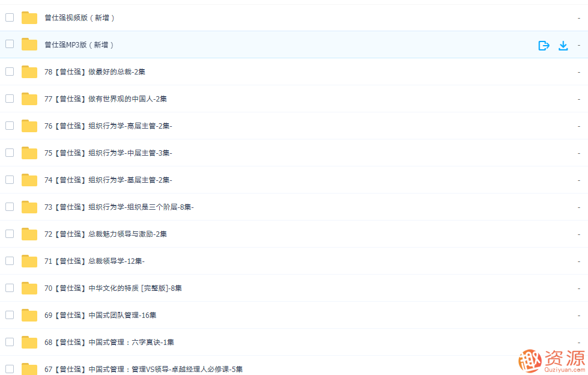Image resolution: width=588 pixels, height=375 pixels.
Task: Click the folder icon for 67 中国式管理：管理VS领导
Action: (29, 369)
